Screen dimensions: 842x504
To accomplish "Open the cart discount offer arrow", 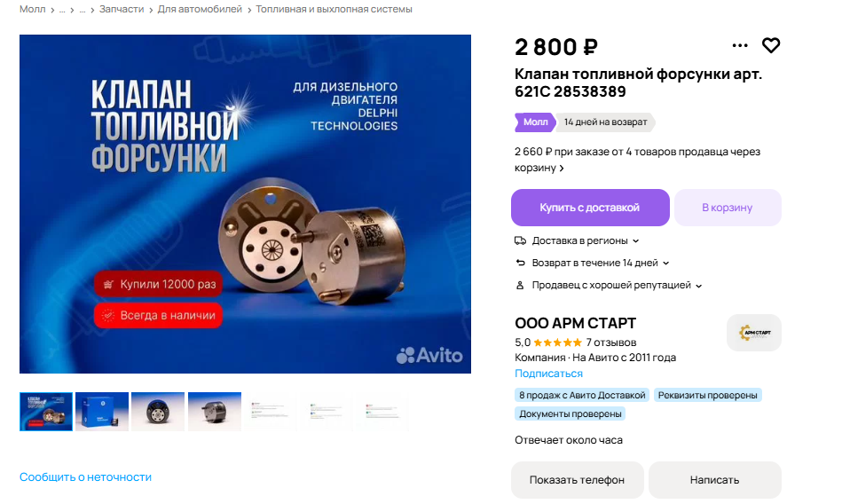I will [x=562, y=169].
